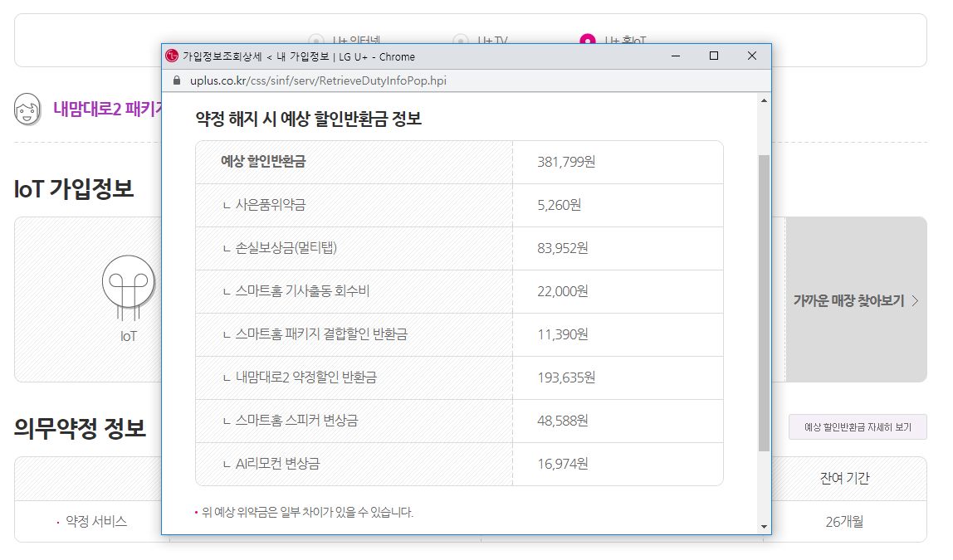The height and width of the screenshot is (560, 953).
Task: Click the IoT plug device icon
Action: pos(128,286)
